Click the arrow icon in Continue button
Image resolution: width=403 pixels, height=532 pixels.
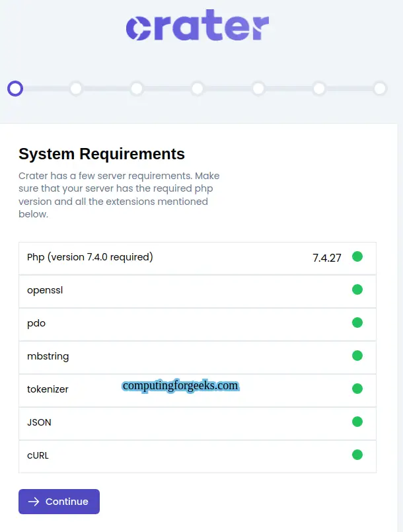tap(34, 502)
